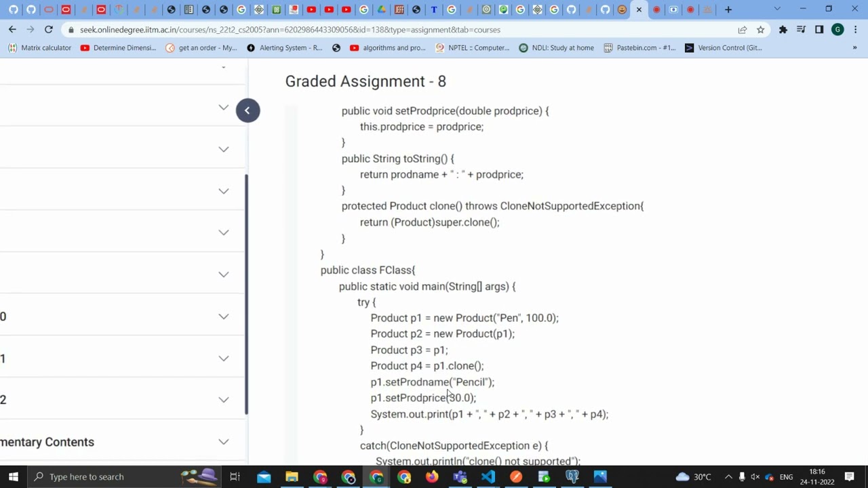
Task: Share this page from the address bar
Action: tap(743, 30)
